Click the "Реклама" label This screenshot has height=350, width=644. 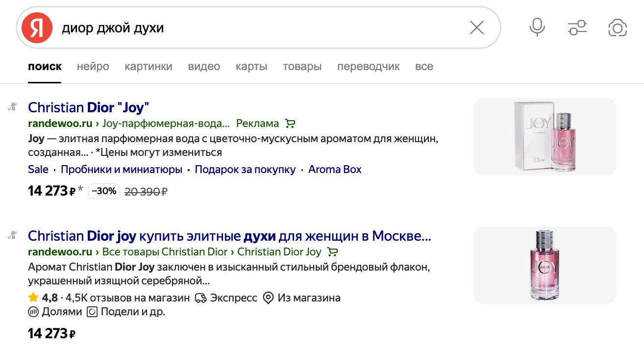pos(257,124)
